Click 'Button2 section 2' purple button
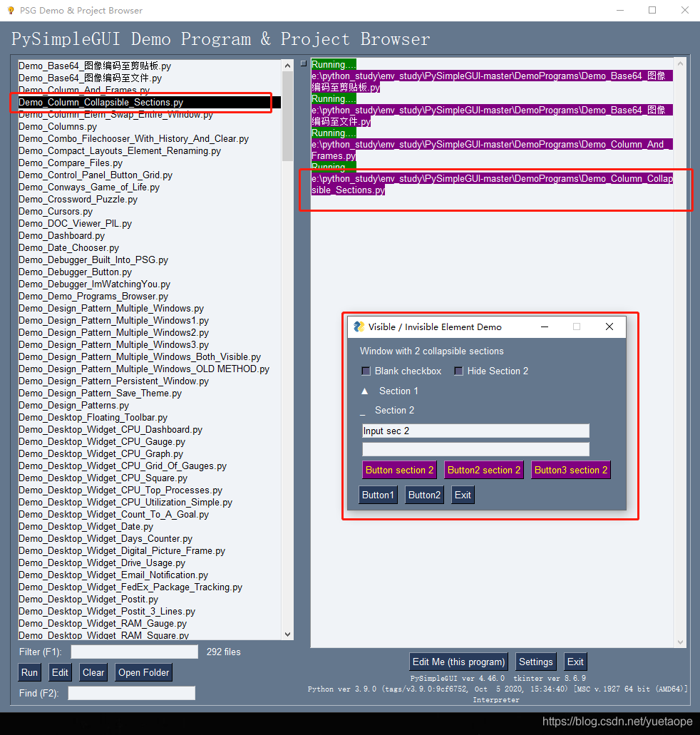 (x=484, y=470)
